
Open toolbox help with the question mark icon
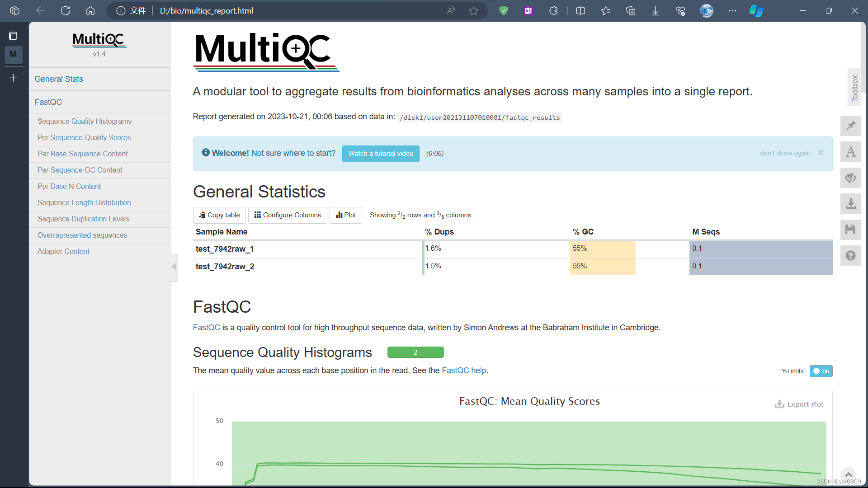850,255
